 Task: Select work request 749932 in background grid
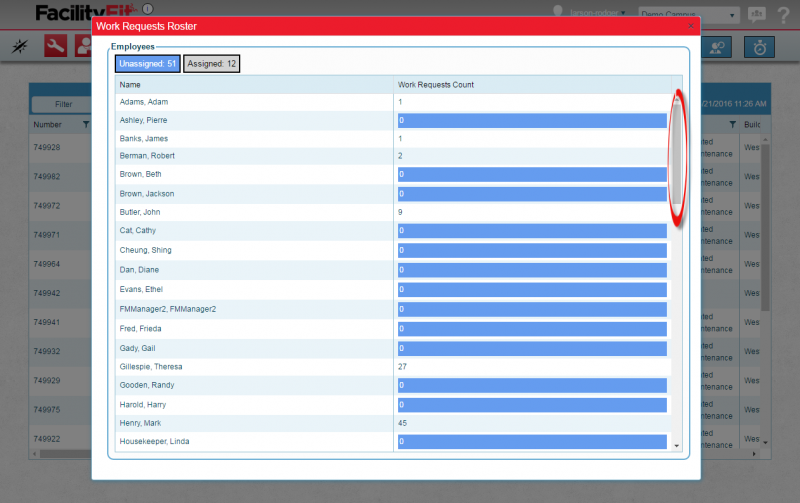pyautogui.click(x=47, y=351)
